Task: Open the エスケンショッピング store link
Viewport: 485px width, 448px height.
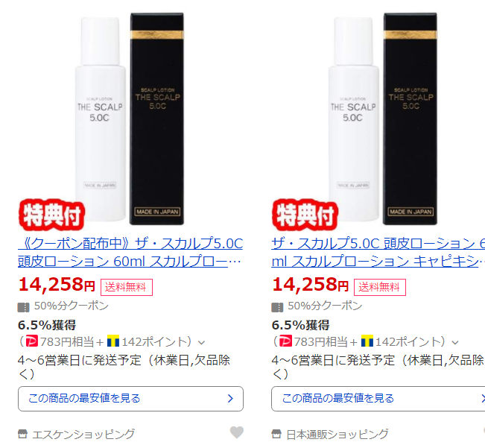Action: coord(83,434)
